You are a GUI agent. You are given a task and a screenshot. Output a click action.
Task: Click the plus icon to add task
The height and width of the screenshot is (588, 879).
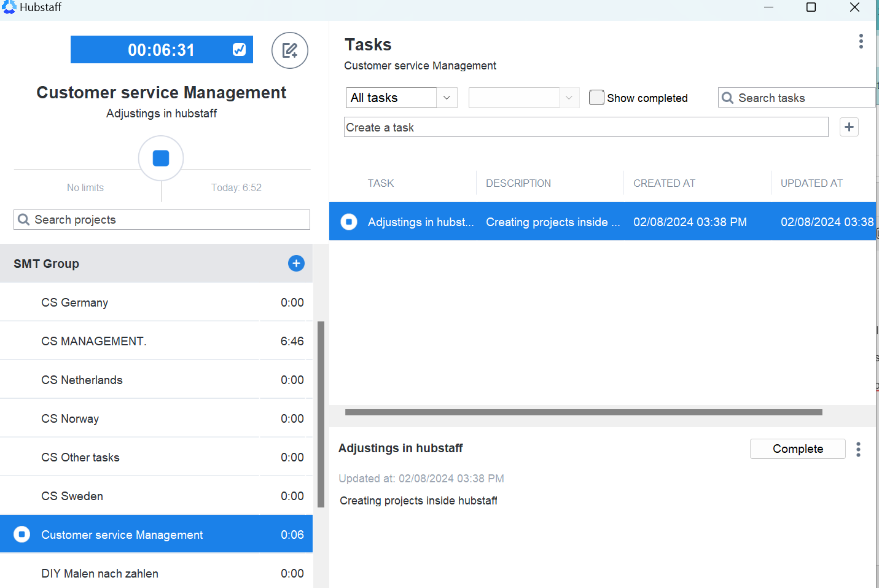[849, 127]
